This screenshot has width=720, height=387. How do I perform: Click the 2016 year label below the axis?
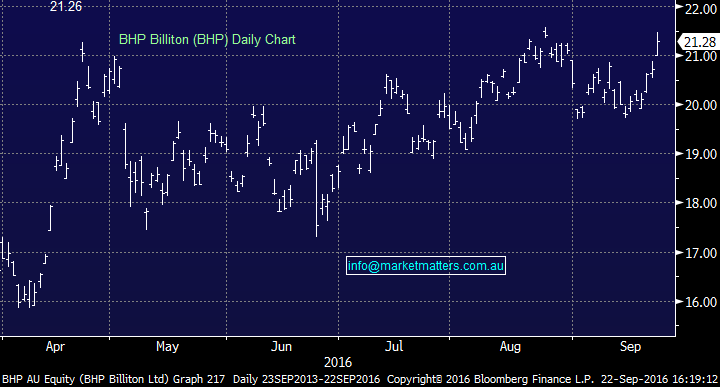click(x=338, y=363)
